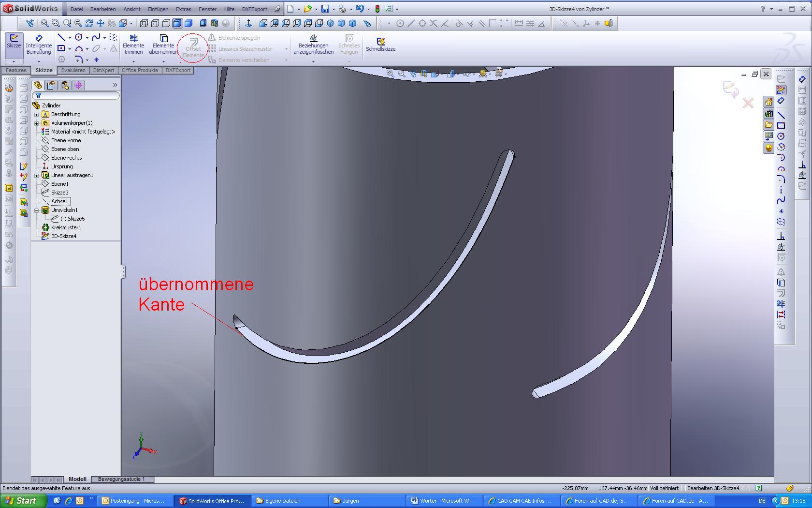
Task: Expand the Beschriftung tree node
Action: (x=37, y=115)
